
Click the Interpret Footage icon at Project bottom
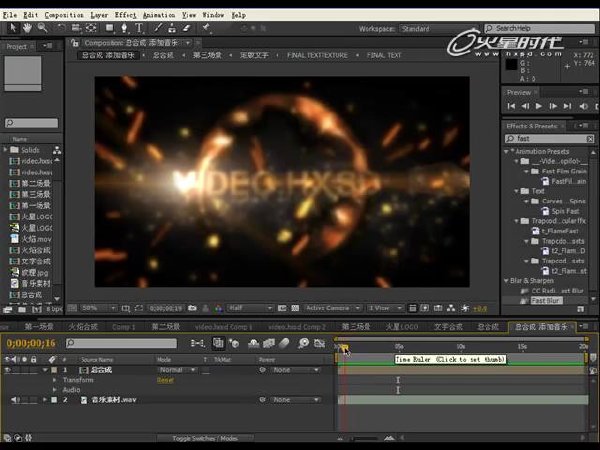point(7,309)
